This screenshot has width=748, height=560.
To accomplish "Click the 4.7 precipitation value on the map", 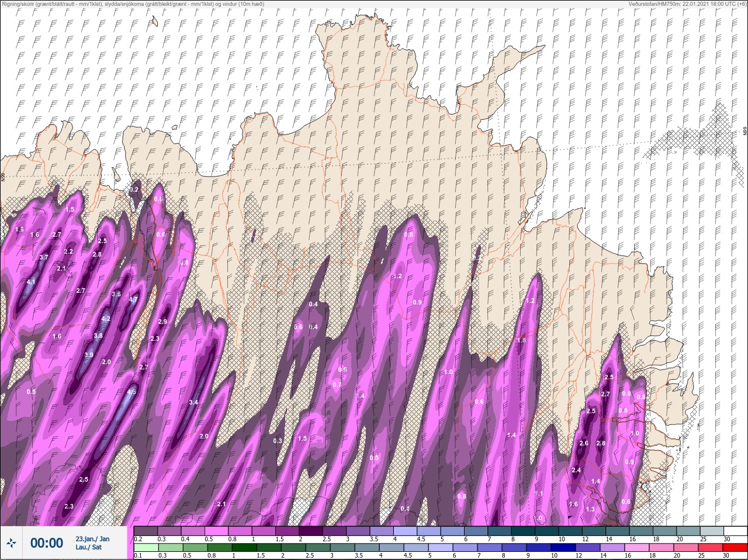I will [x=133, y=299].
